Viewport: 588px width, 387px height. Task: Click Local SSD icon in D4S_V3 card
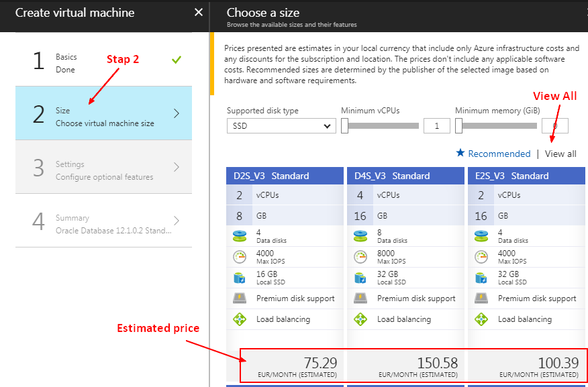coord(360,278)
